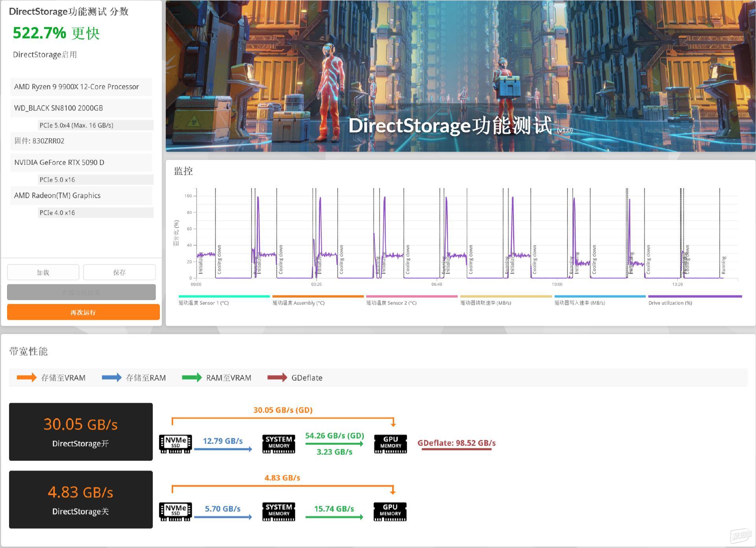Click the blue arrow under 5.70 GB/s
This screenshot has width=756, height=548.
coord(223,517)
